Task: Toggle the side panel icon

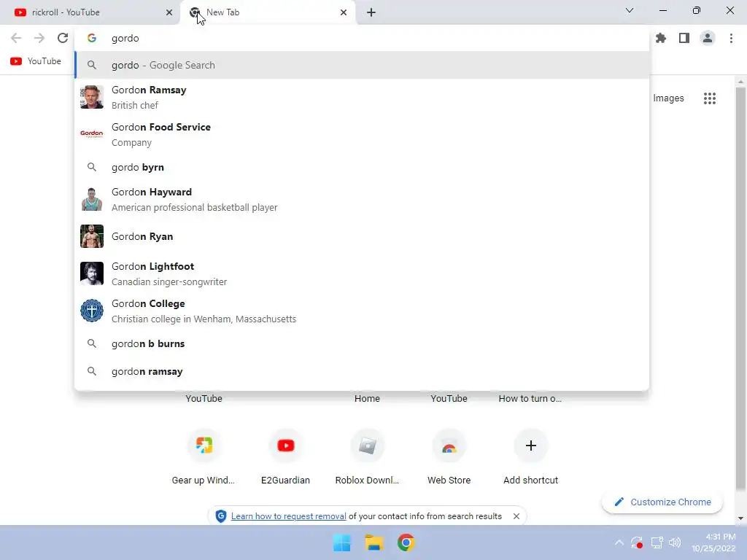Action: coord(684,38)
